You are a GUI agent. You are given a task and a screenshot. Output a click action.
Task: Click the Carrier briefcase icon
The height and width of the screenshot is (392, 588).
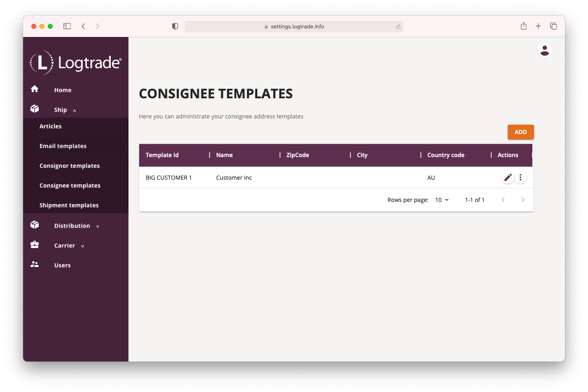pos(35,245)
